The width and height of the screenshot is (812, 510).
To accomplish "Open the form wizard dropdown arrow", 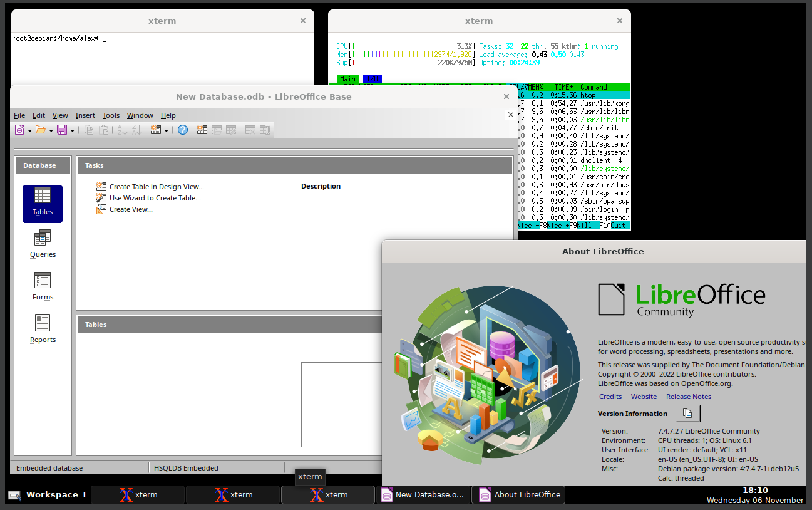I will (x=167, y=130).
